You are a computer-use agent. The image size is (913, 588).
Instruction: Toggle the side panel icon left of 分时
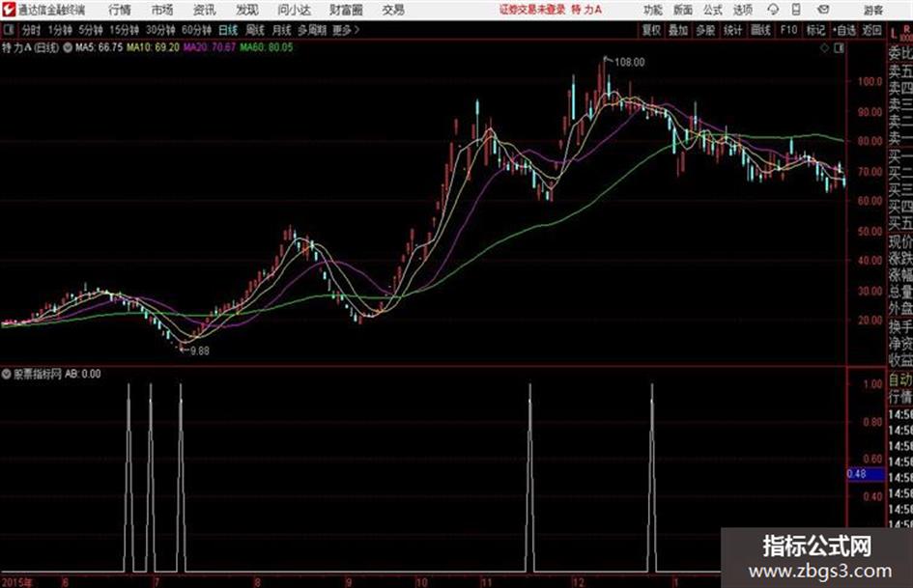pyautogui.click(x=9, y=30)
